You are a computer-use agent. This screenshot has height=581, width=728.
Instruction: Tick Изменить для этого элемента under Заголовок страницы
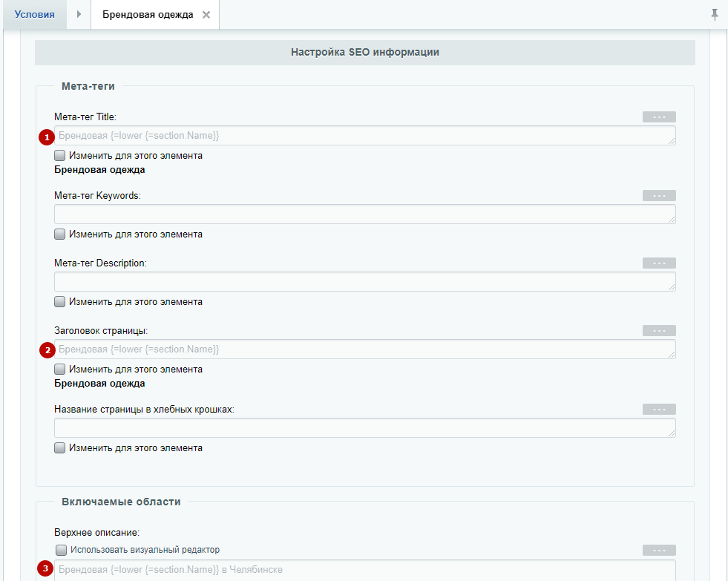coord(60,370)
